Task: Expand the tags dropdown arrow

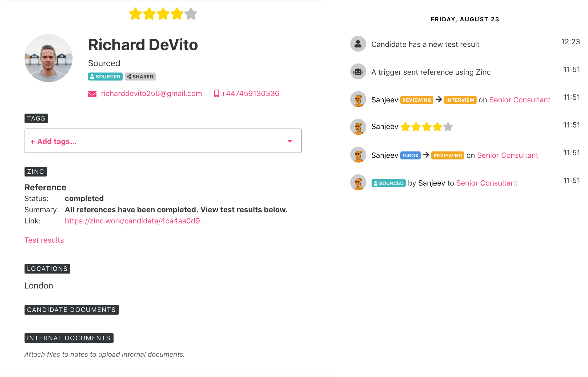Action: [x=290, y=141]
